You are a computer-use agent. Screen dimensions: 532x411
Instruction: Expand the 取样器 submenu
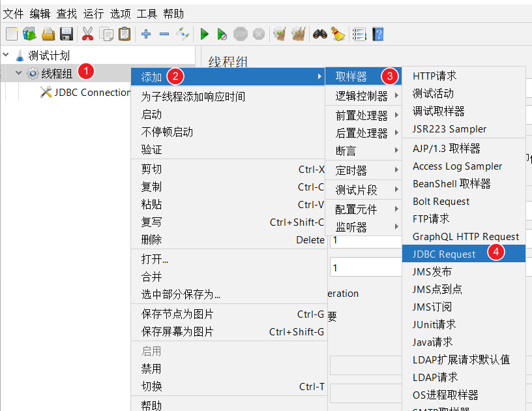click(363, 76)
